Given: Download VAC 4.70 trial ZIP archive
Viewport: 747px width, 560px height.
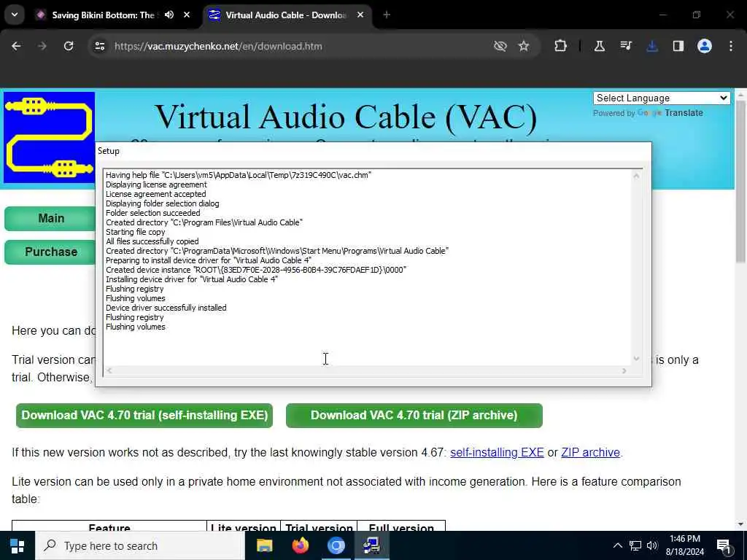Looking at the screenshot, I should coord(414,415).
